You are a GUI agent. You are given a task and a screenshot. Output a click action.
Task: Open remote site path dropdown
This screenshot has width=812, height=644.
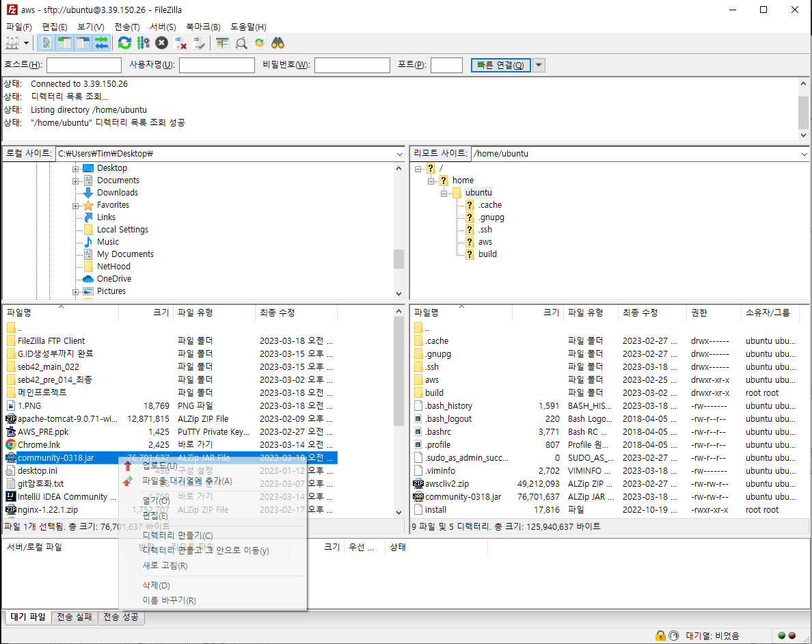(x=804, y=154)
